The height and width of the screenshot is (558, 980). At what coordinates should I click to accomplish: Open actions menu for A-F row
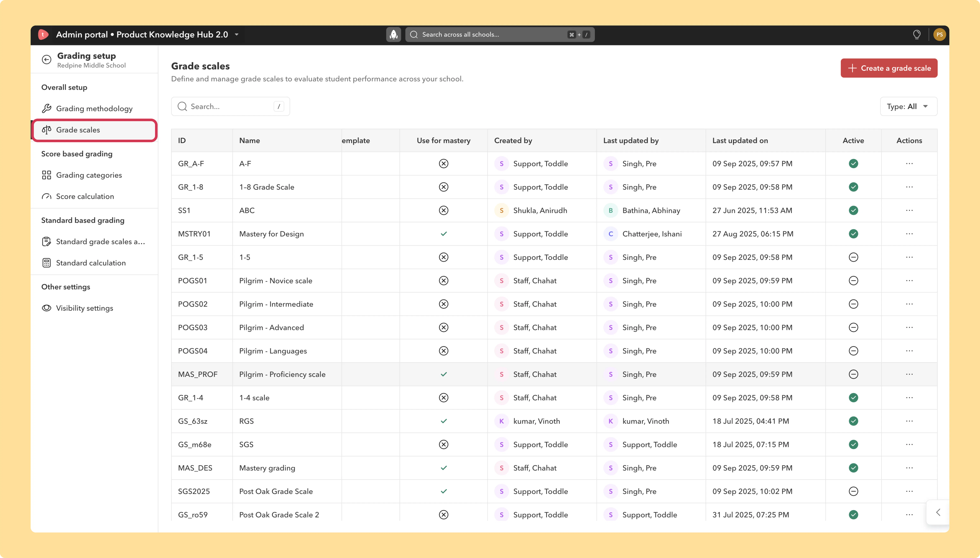(x=909, y=164)
